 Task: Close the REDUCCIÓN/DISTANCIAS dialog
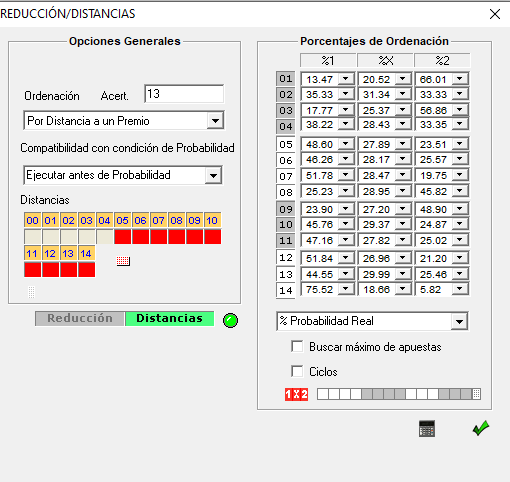495,14
